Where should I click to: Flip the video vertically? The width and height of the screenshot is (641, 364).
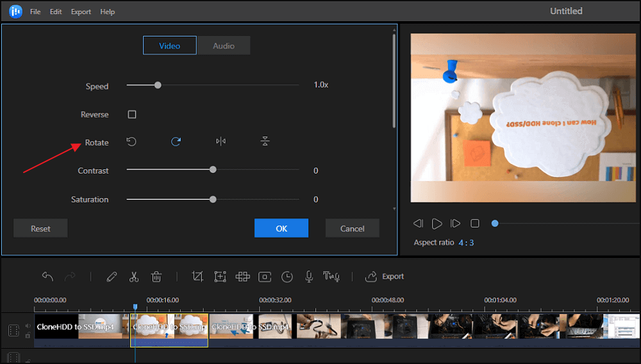(265, 142)
